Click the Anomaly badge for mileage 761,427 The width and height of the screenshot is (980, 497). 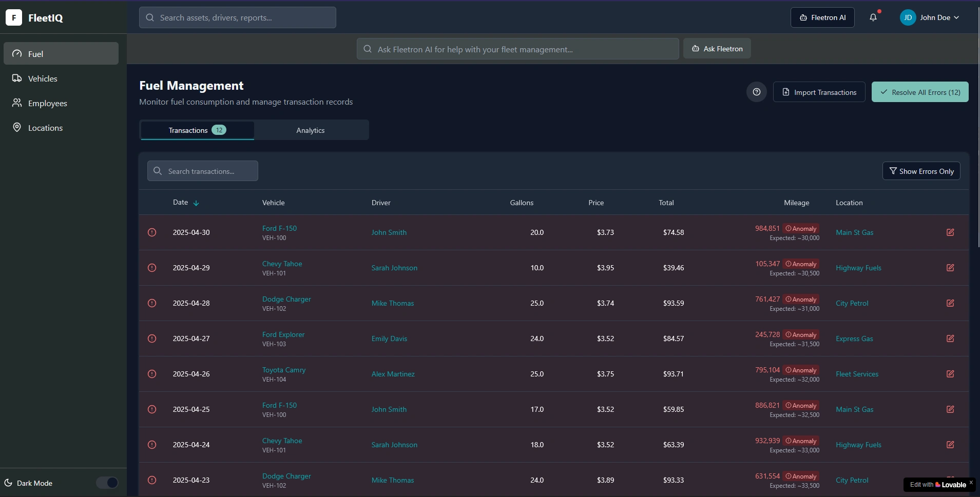(x=801, y=300)
